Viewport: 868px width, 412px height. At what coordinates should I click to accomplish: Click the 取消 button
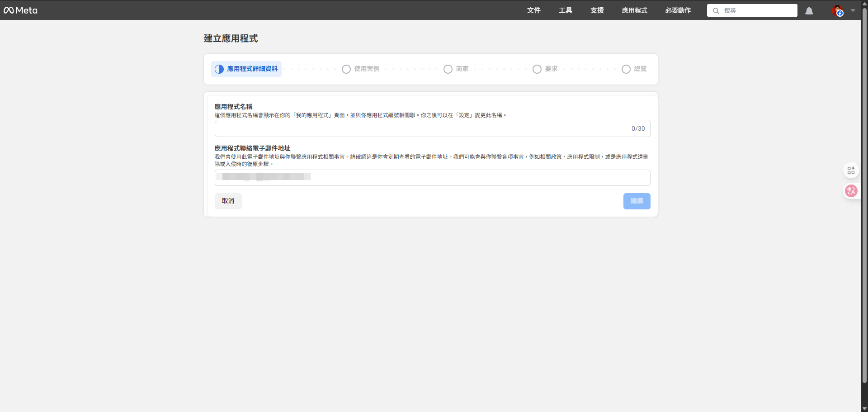pos(228,201)
